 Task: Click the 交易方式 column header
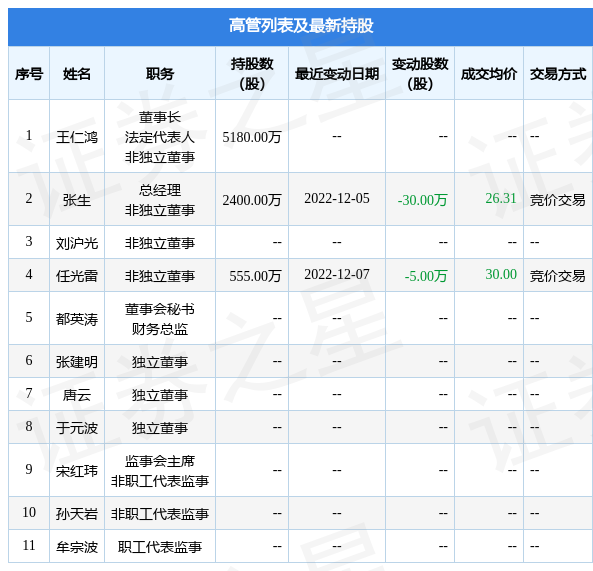coord(558,74)
